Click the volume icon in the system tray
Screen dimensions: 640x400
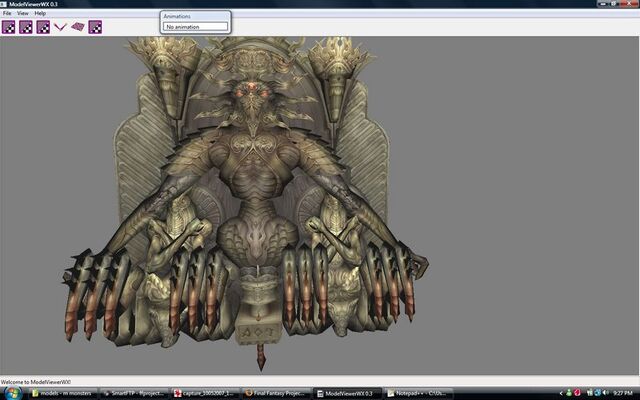coord(605,393)
